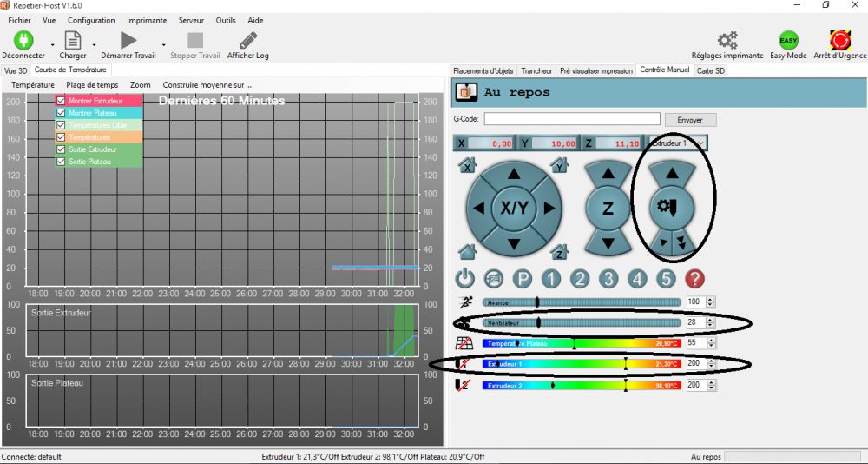This screenshot has height=464, width=868.
Task: Run custom script button 3
Action: [x=608, y=278]
